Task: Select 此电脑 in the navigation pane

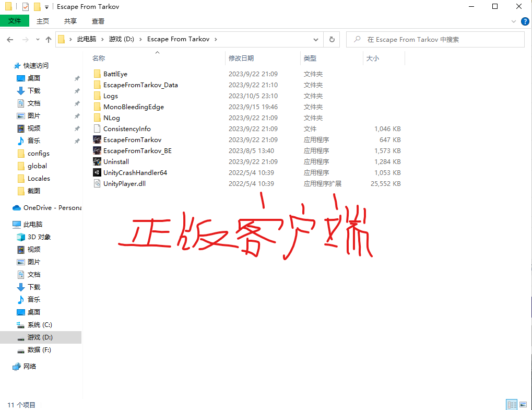Action: [28, 225]
